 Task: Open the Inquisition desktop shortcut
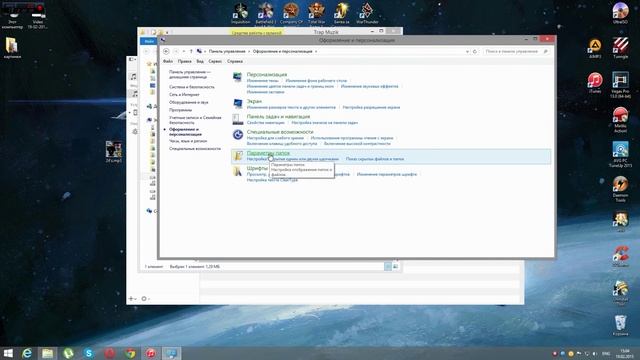[x=240, y=13]
